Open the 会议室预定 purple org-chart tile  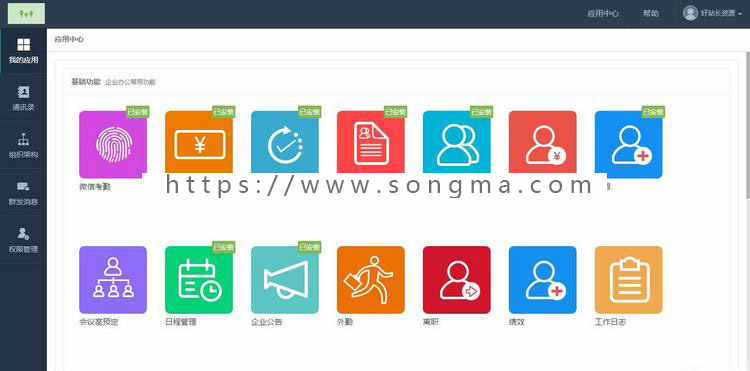(x=113, y=280)
